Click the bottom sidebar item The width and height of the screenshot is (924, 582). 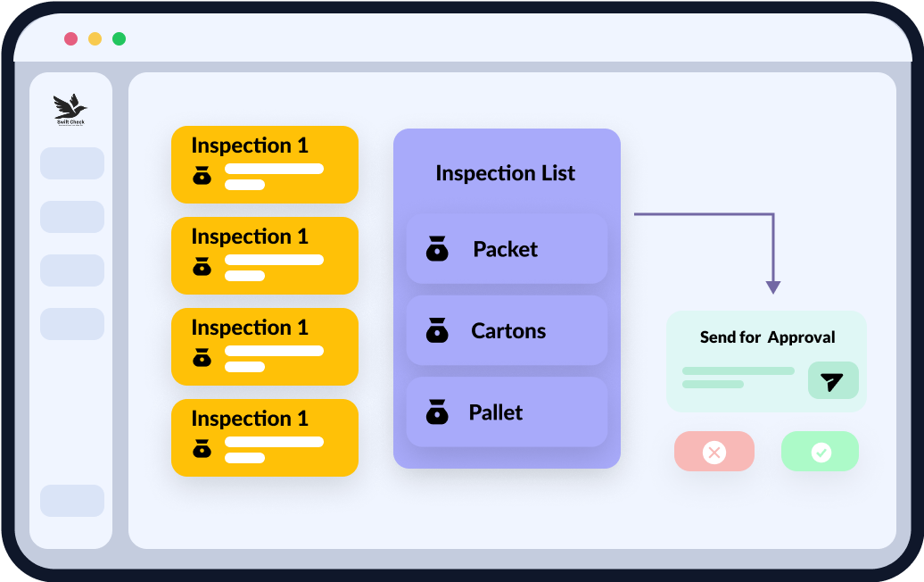(x=72, y=501)
